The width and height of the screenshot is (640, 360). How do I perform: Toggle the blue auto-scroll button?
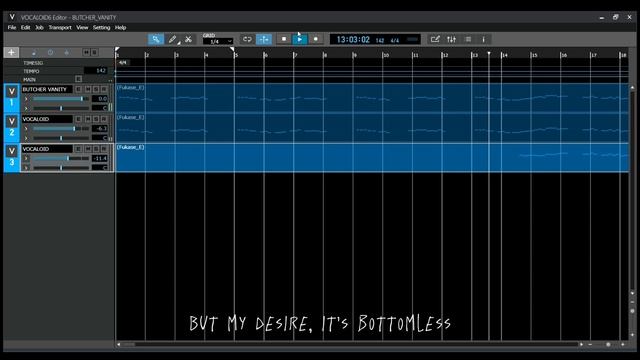pos(264,39)
